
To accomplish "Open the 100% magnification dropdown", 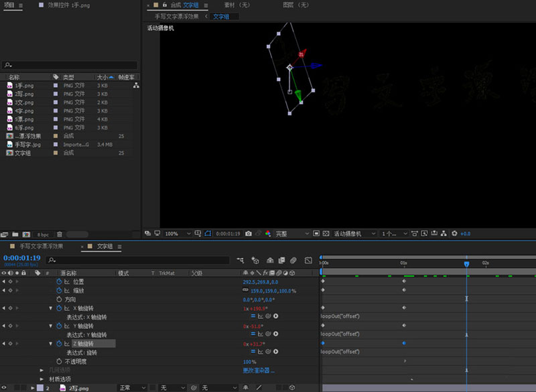I will coord(178,233).
